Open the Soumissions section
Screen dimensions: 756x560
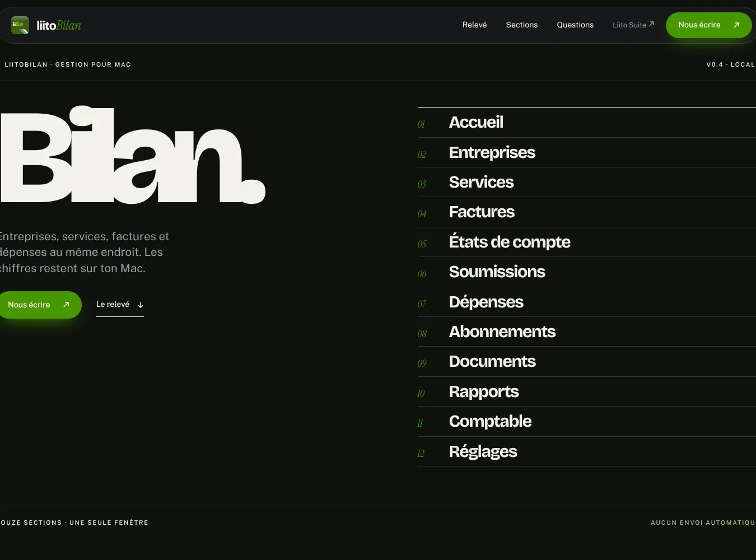tap(587, 272)
